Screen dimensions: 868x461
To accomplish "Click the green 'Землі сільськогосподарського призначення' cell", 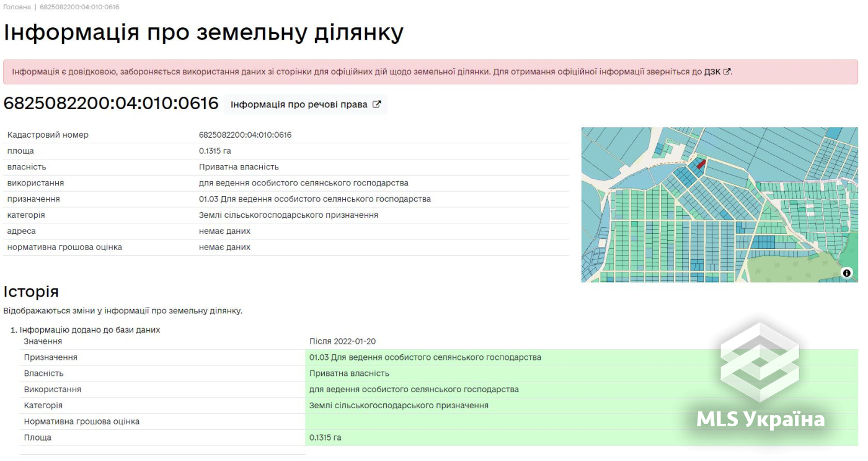I will [582, 405].
